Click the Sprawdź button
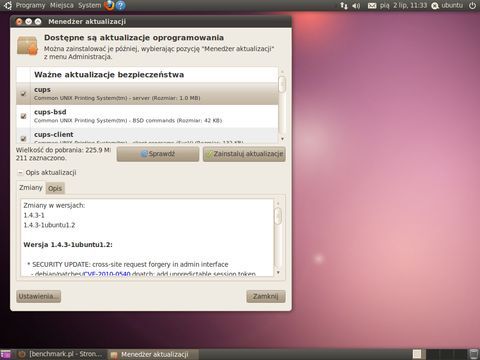This screenshot has width=480, height=360. [158, 154]
